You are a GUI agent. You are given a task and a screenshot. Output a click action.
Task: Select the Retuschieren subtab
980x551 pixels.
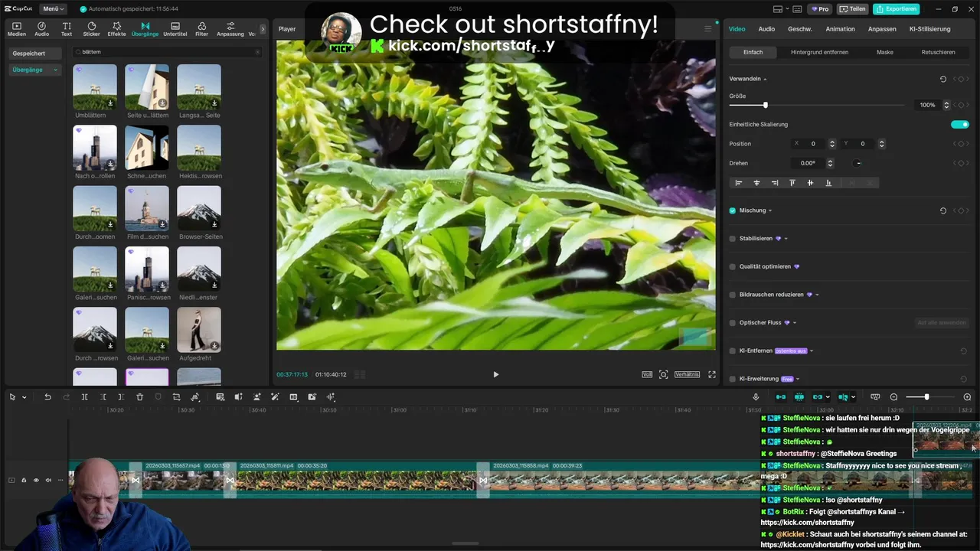point(938,52)
